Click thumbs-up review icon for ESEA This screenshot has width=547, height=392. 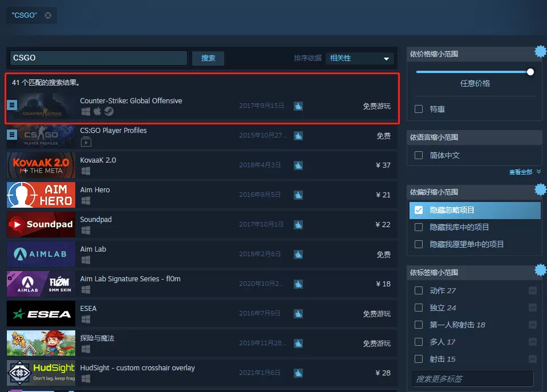298,314
